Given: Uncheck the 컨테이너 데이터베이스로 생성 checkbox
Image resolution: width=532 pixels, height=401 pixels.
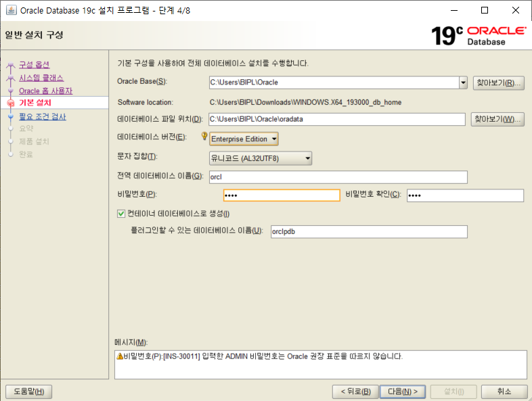Looking at the screenshot, I should [x=121, y=214].
